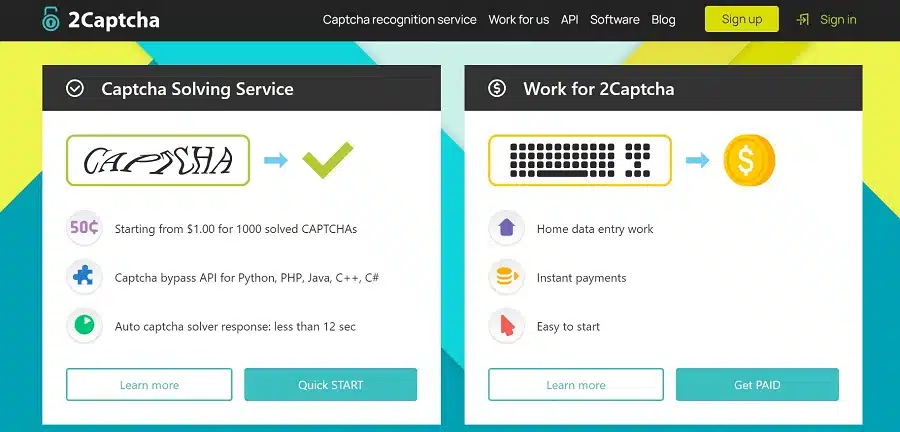This screenshot has height=432, width=900.
Task: Visit the Blog from the top navigation
Action: point(663,20)
